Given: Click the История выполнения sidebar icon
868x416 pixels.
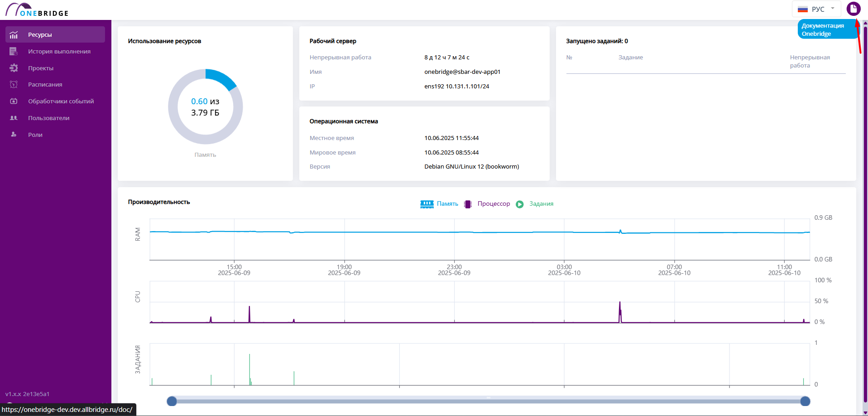Looking at the screenshot, I should click(x=14, y=51).
